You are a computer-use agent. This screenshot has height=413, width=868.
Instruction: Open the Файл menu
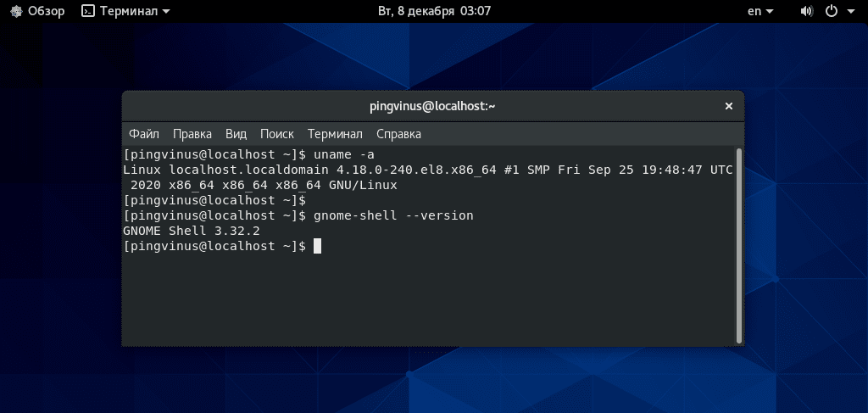tap(144, 134)
